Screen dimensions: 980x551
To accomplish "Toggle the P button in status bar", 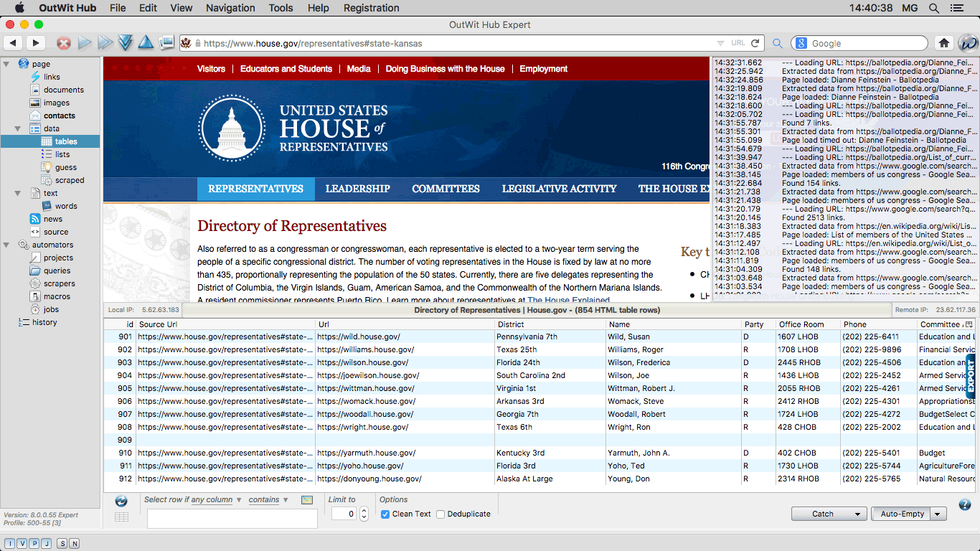I will (x=34, y=543).
